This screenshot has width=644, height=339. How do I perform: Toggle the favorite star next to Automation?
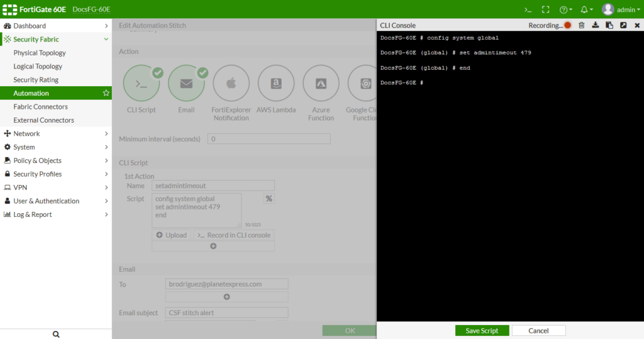106,93
